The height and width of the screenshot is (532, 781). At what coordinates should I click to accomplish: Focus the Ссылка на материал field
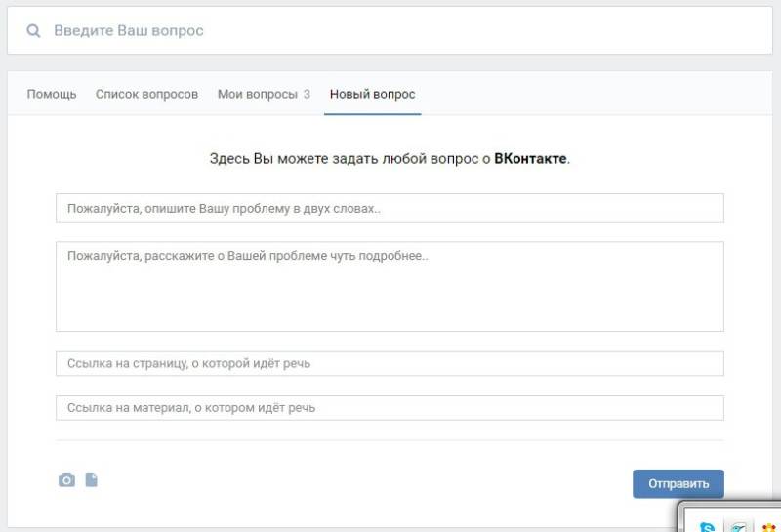point(390,408)
